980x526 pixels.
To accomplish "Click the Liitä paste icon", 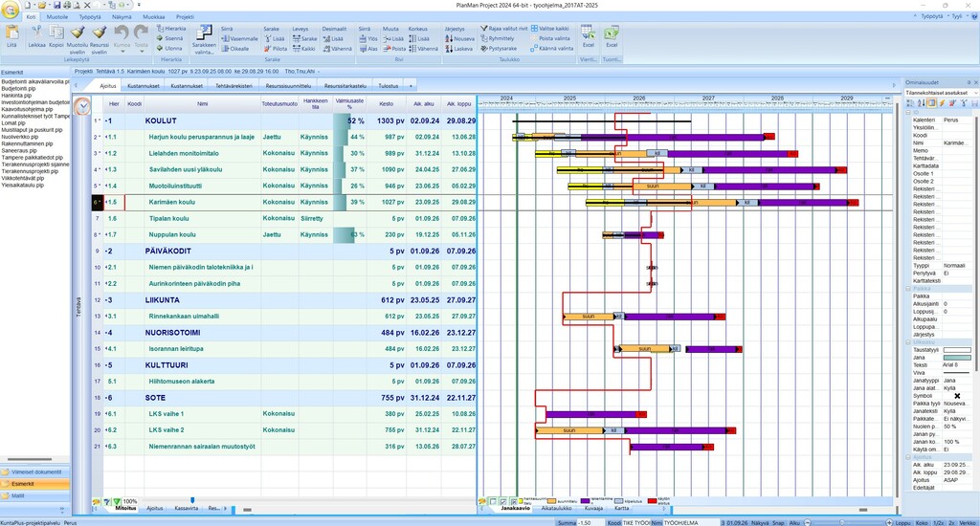I will (11, 34).
